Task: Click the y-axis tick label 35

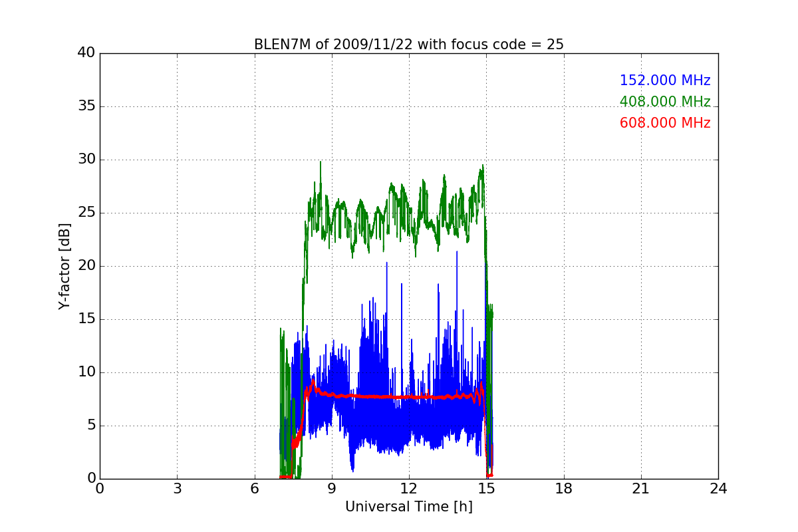Action: point(86,106)
